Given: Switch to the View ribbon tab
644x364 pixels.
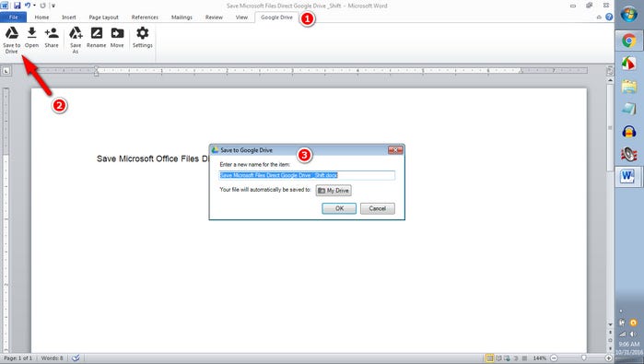Looking at the screenshot, I should [241, 18].
